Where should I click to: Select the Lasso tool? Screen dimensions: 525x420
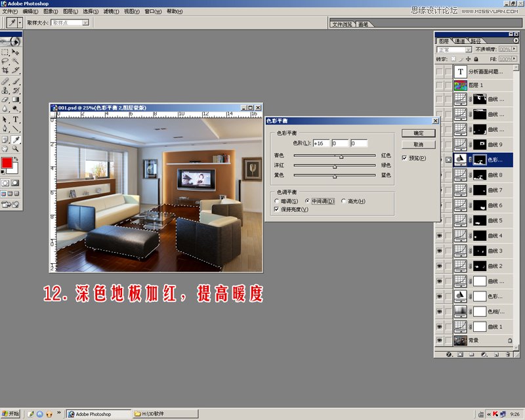(x=5, y=61)
